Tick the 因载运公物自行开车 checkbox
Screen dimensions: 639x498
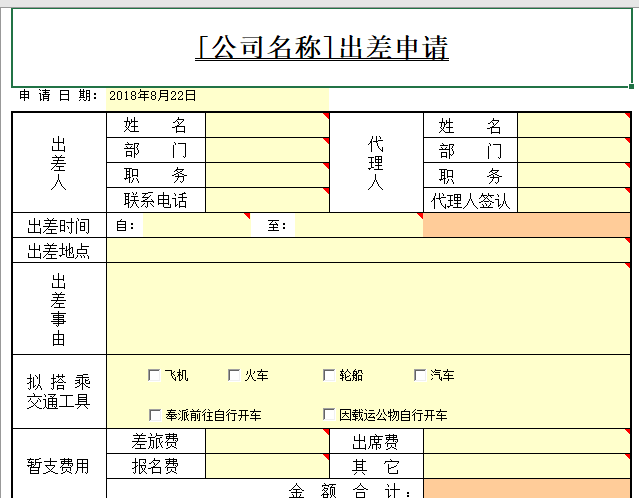coord(329,414)
